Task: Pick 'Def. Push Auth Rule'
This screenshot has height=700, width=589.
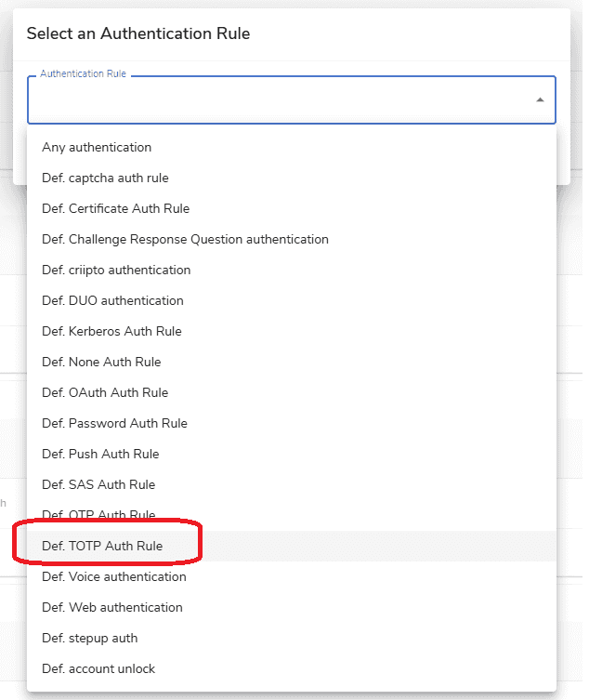Action: 100,454
